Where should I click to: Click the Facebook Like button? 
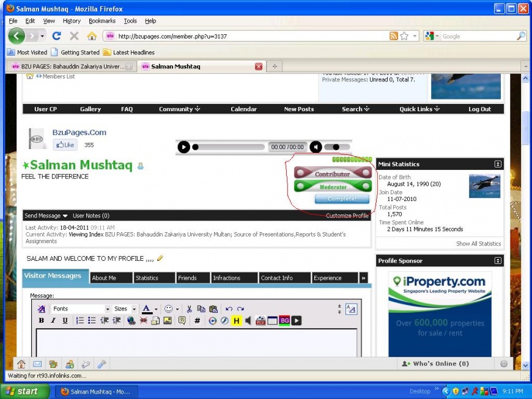[x=65, y=145]
